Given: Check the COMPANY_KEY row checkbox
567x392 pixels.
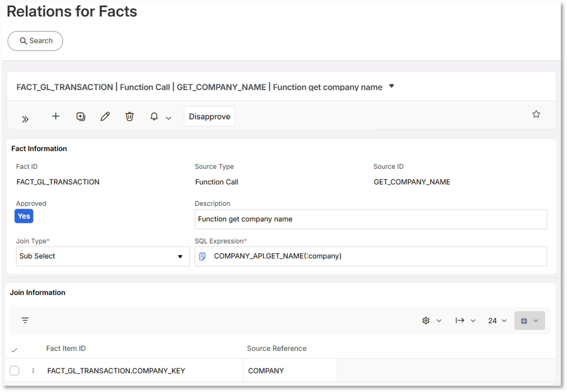Looking at the screenshot, I should 15,371.
